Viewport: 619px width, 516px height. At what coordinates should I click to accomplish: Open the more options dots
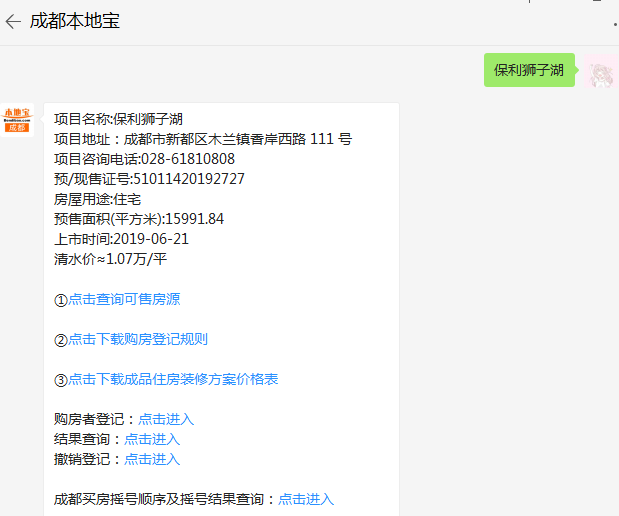(615, 24)
